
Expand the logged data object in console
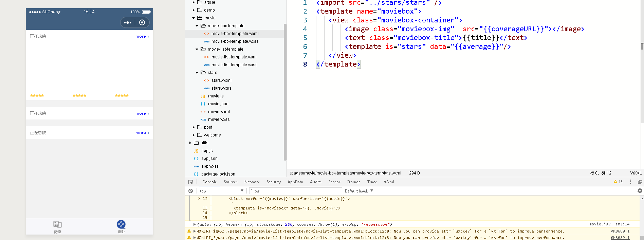tap(195, 224)
